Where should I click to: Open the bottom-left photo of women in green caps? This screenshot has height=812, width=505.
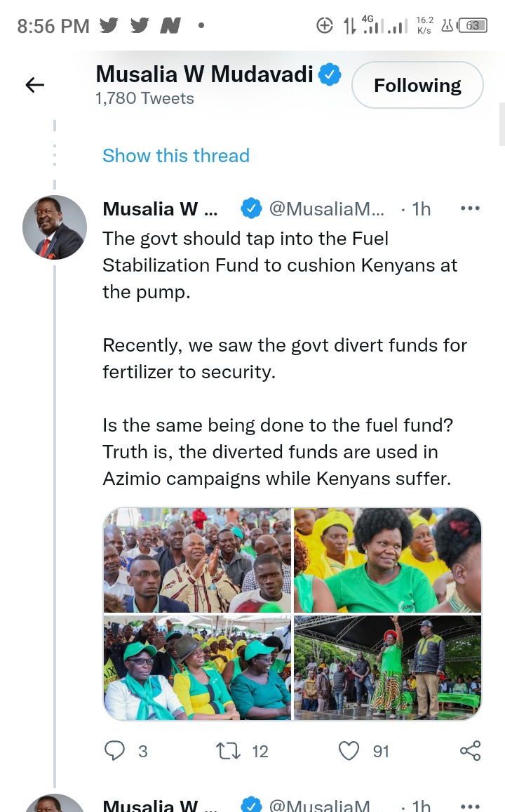197,668
